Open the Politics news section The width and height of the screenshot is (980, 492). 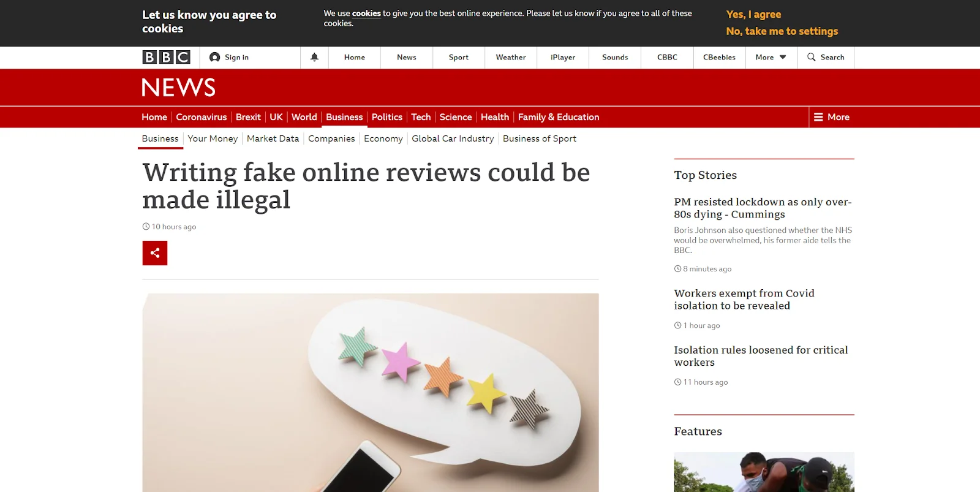pyautogui.click(x=387, y=117)
